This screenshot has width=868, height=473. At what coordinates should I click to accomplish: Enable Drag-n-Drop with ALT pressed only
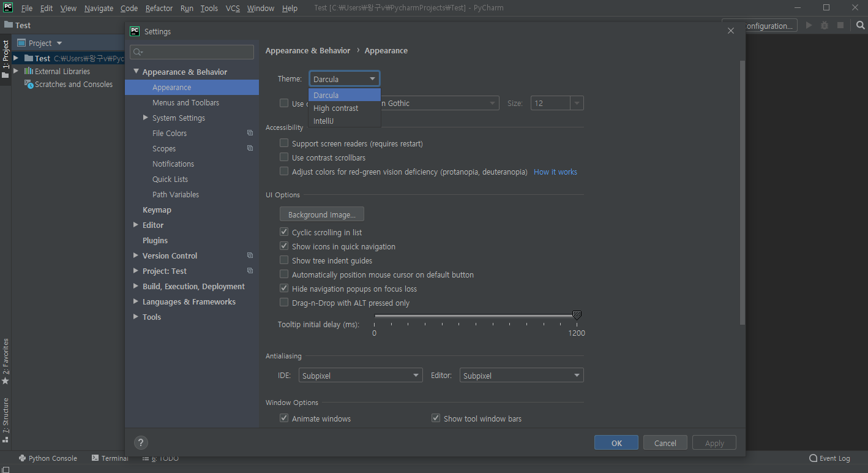click(x=284, y=303)
